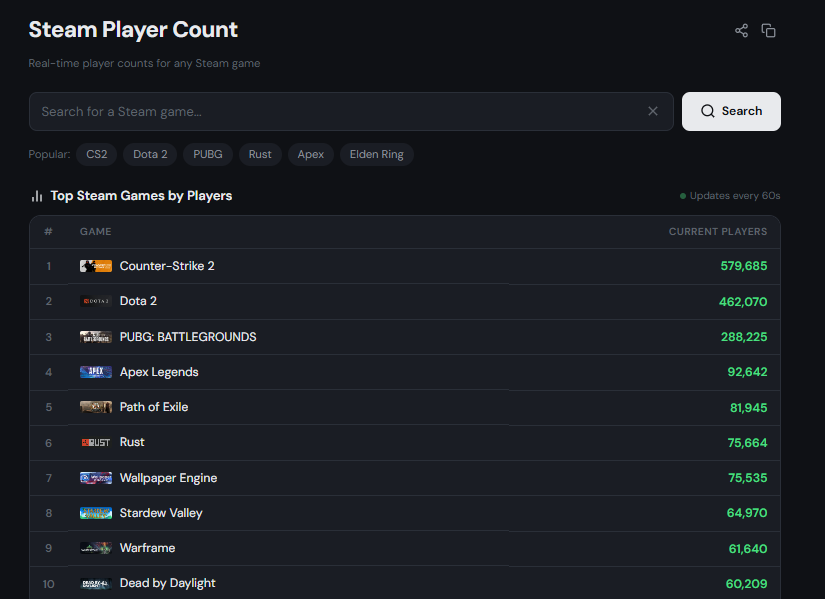Click the bar chart icon beside Top Steam Games
Screen dimensions: 825x599
[37, 196]
